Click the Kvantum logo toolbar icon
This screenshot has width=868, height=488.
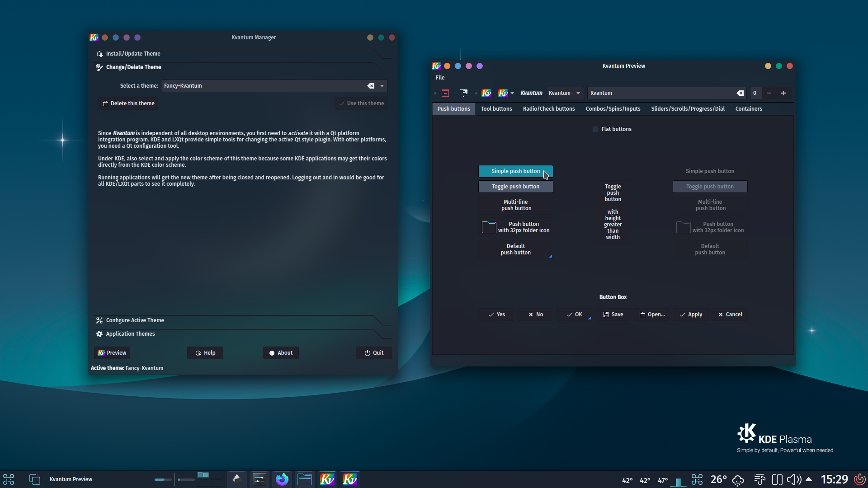486,93
